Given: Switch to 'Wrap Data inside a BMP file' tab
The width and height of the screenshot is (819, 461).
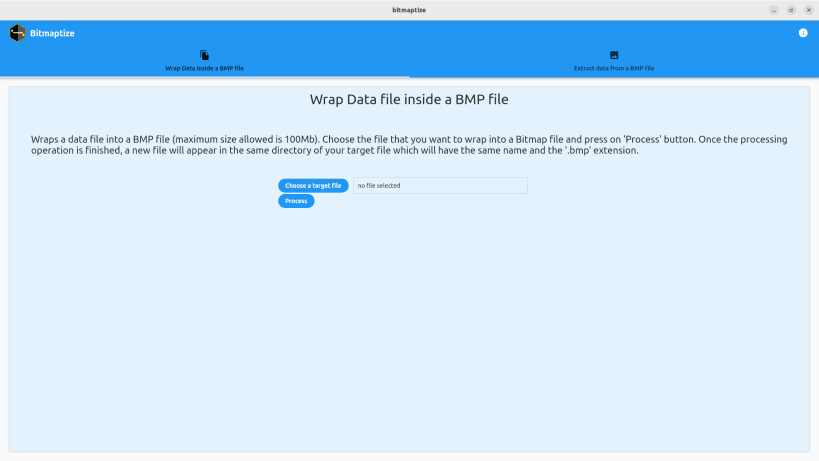Looking at the screenshot, I should (x=204, y=61).
